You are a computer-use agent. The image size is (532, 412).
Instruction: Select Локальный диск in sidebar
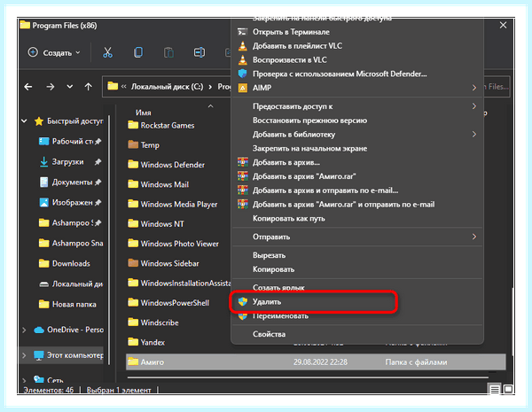[71, 284]
